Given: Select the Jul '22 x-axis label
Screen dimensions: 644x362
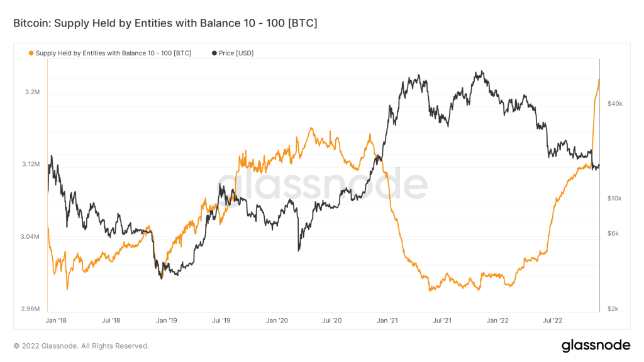Looking at the screenshot, I should click(x=553, y=321).
